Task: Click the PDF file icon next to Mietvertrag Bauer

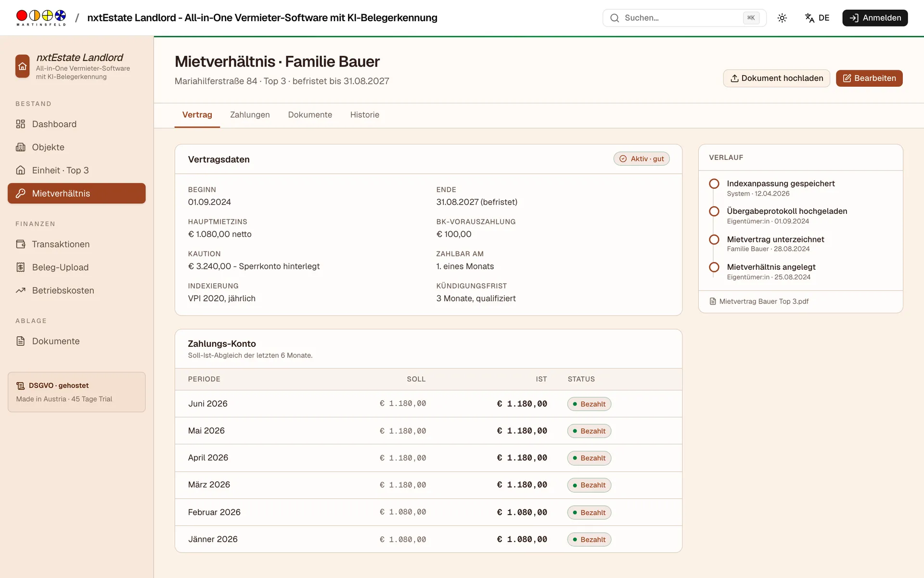Action: tap(713, 302)
